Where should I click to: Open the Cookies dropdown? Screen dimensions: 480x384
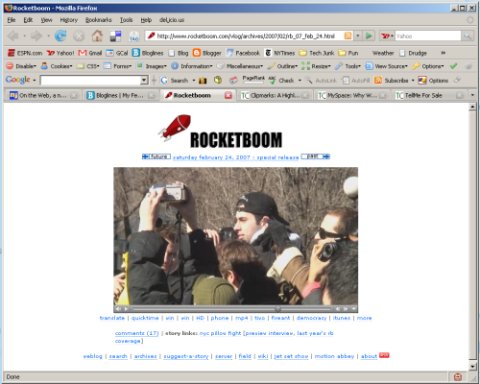(x=57, y=66)
